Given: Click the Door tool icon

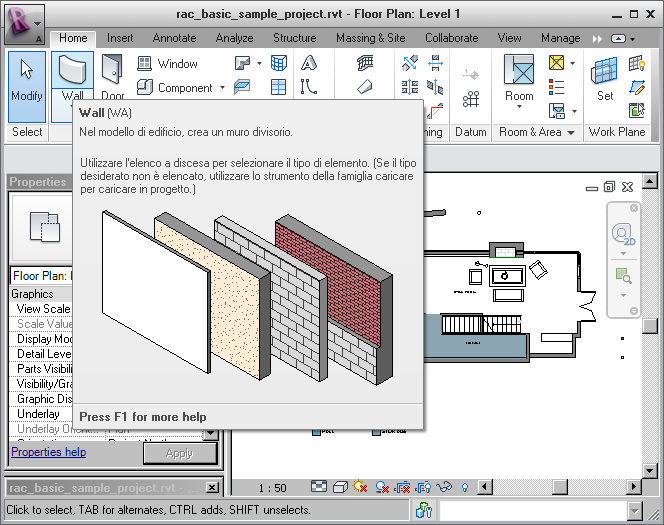Looking at the screenshot, I should pos(113,69).
